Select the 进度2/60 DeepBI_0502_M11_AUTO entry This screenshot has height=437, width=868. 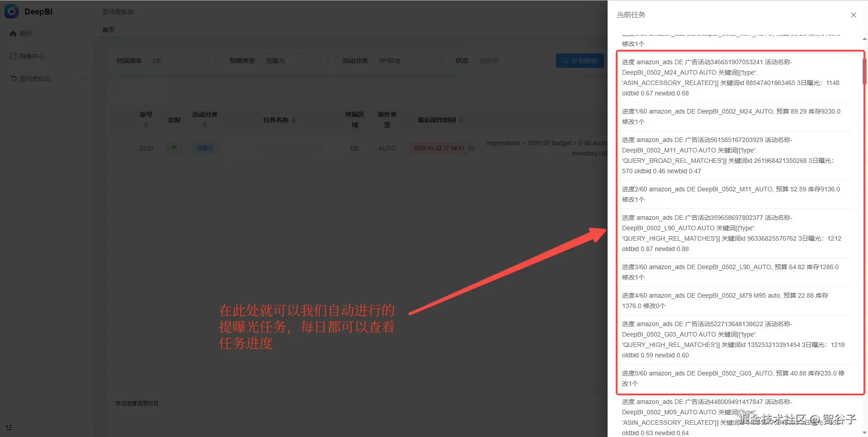point(734,195)
